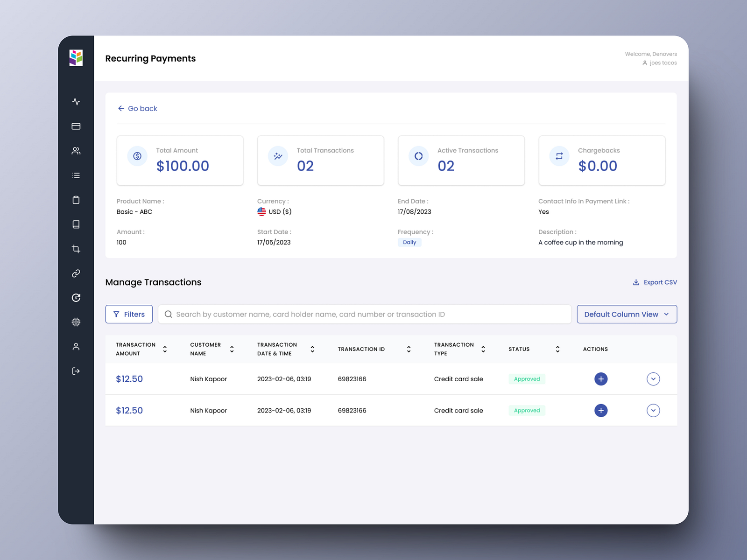Sort the Status column

pyautogui.click(x=557, y=349)
